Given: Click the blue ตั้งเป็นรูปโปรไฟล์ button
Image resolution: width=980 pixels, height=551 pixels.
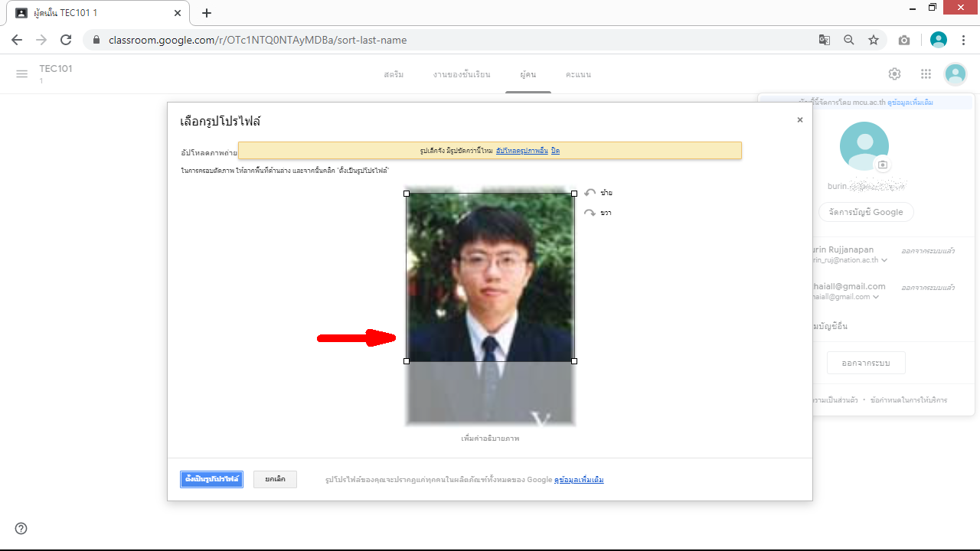Looking at the screenshot, I should tap(211, 479).
